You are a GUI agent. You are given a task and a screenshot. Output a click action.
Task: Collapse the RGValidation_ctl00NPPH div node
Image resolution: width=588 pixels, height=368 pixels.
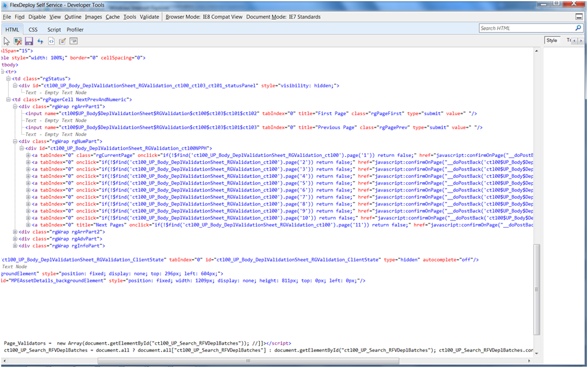point(22,148)
